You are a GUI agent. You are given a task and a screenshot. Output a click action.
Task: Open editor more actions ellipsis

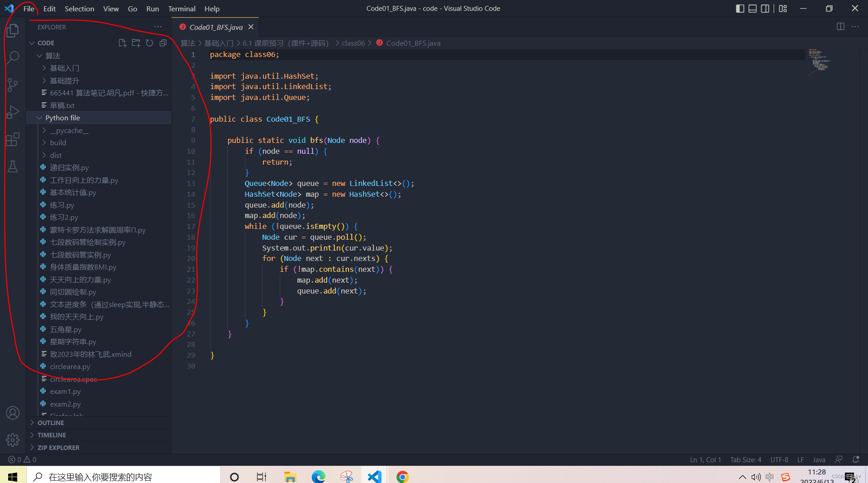pos(855,27)
